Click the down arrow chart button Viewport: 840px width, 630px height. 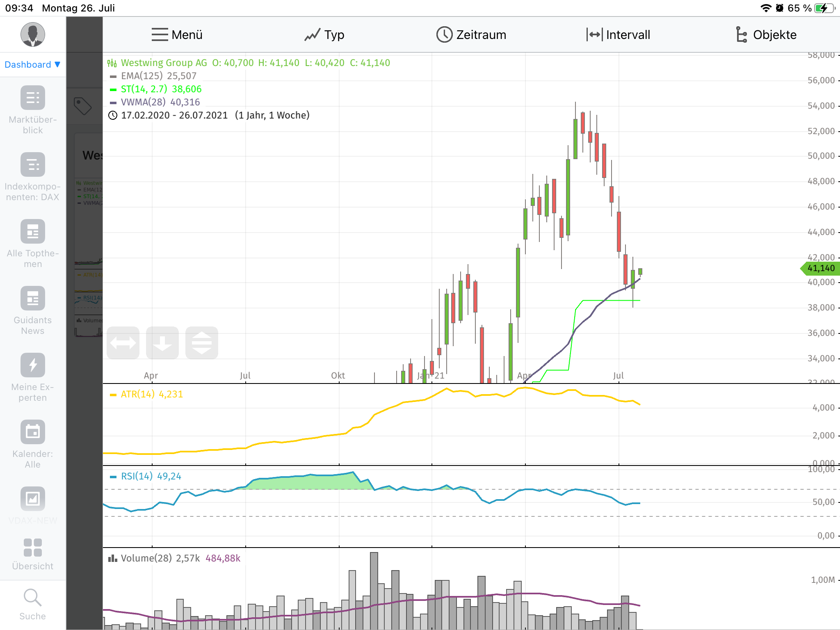coord(162,343)
